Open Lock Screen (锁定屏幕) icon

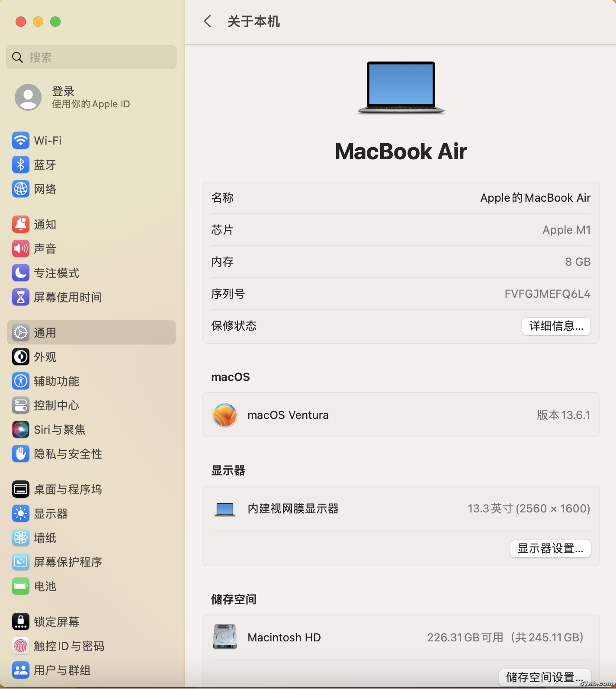(x=21, y=622)
